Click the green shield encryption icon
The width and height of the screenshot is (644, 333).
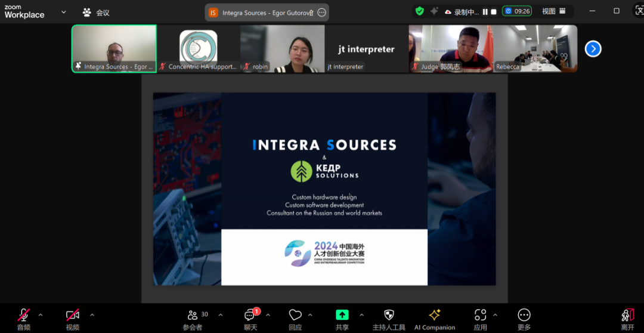click(x=419, y=11)
